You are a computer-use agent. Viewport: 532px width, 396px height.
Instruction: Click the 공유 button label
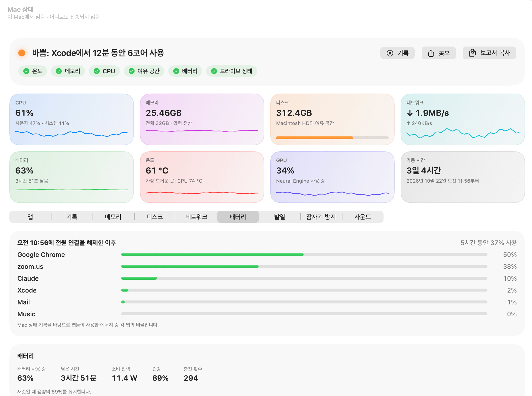point(444,53)
